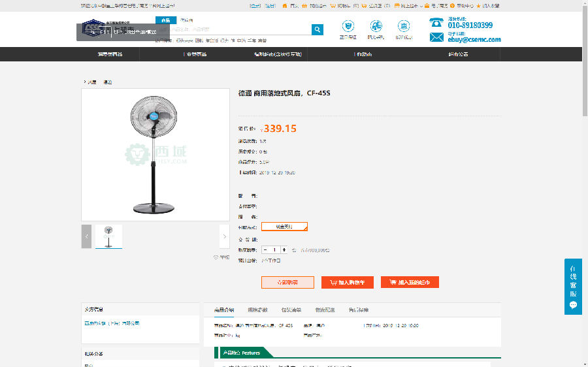588x367 pixels.
Task: Click the company logo in header
Action: (108, 28)
